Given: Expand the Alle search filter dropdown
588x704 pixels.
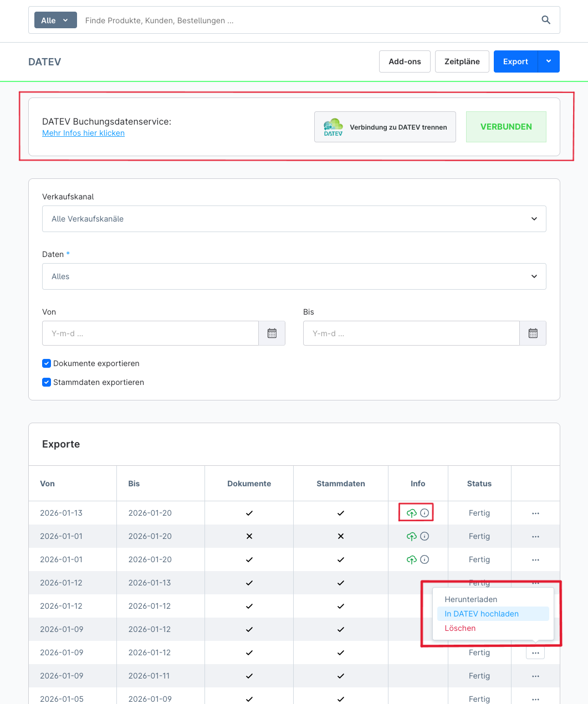Looking at the screenshot, I should pyautogui.click(x=55, y=20).
